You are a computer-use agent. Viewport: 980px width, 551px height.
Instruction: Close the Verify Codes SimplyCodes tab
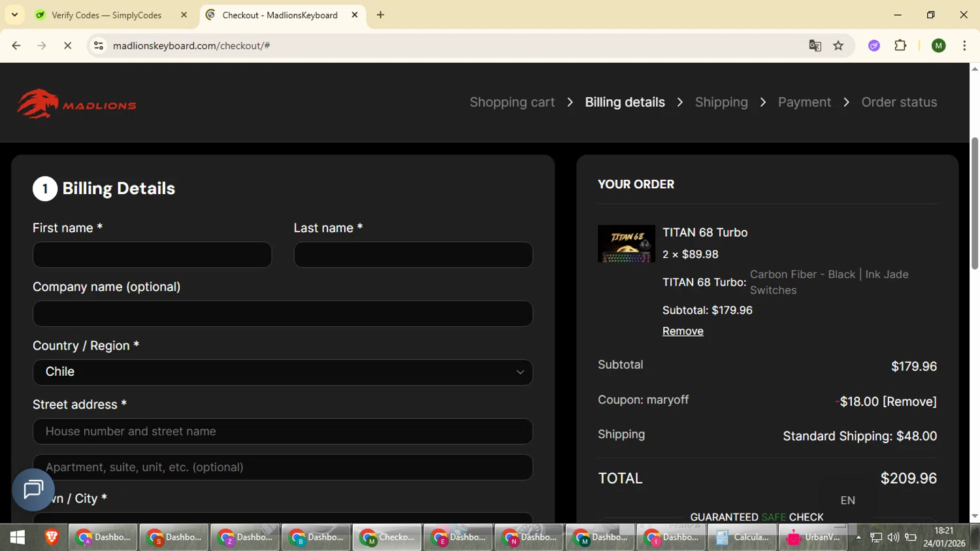coord(184,15)
